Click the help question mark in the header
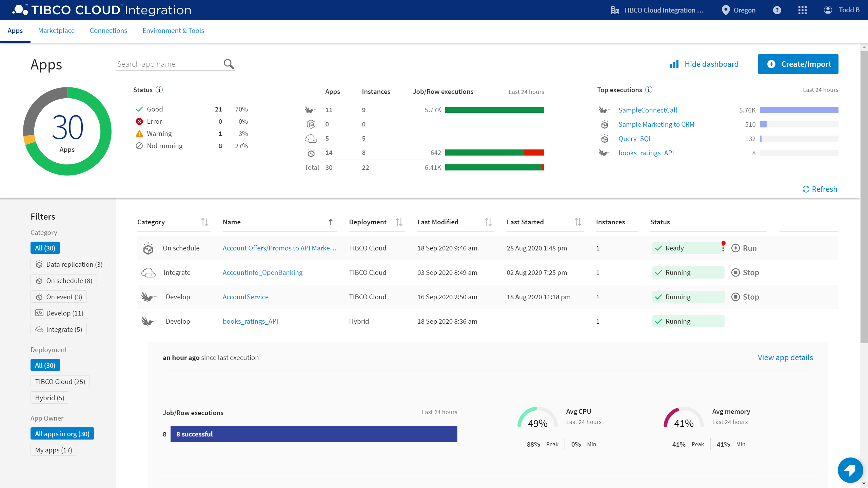868x488 pixels. coord(777,10)
